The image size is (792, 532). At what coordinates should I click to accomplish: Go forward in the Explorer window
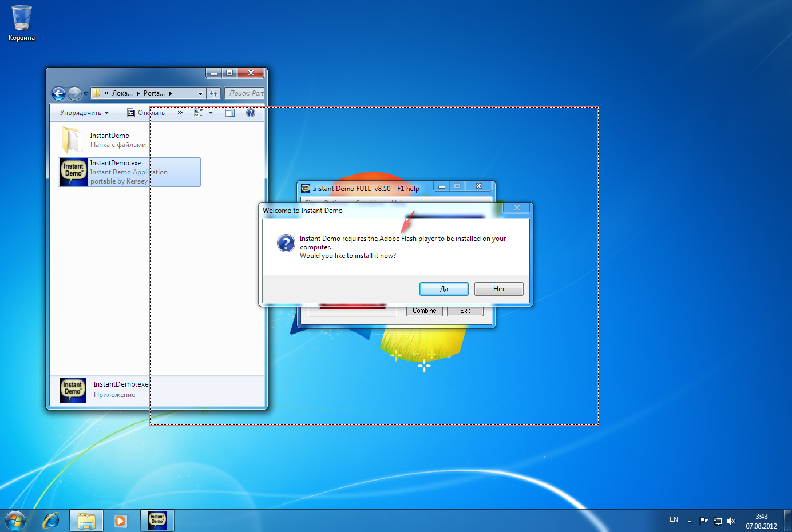tap(74, 93)
